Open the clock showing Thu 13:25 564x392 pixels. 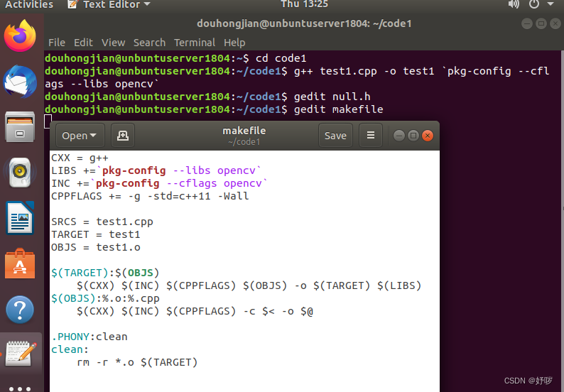coord(304,4)
